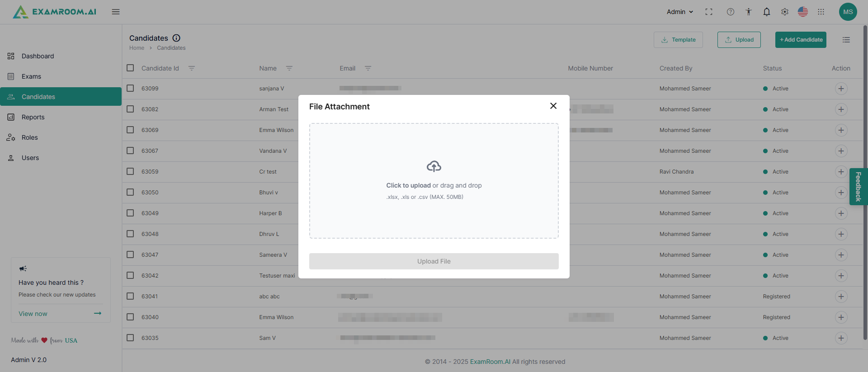The image size is (868, 372).
Task: Select the checkbox for candidate 63041
Action: point(130,296)
